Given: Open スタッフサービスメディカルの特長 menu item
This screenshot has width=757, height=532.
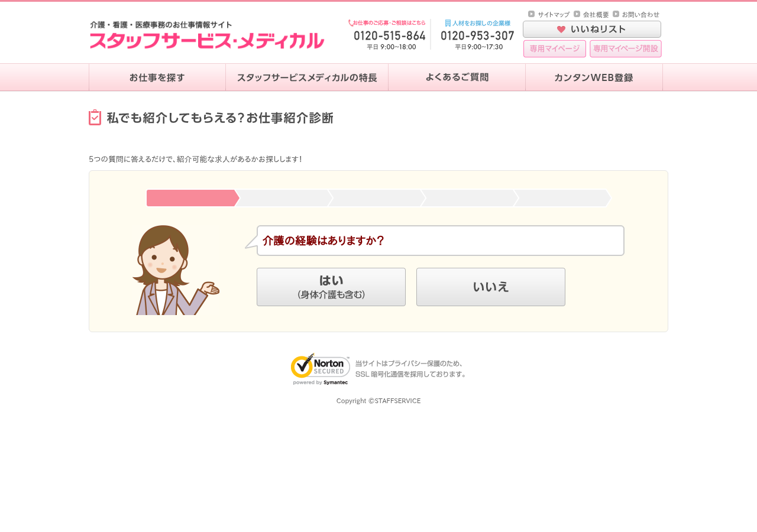Looking at the screenshot, I should [x=307, y=77].
